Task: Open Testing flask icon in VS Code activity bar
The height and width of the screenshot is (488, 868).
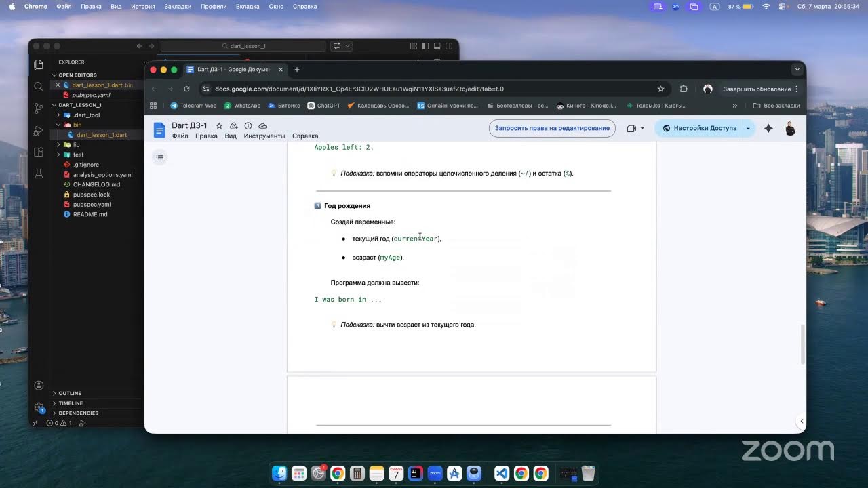Action: pyautogui.click(x=39, y=174)
